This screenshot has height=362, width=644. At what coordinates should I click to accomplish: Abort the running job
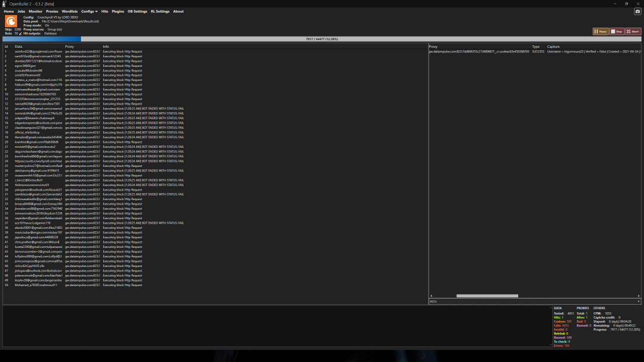click(633, 31)
